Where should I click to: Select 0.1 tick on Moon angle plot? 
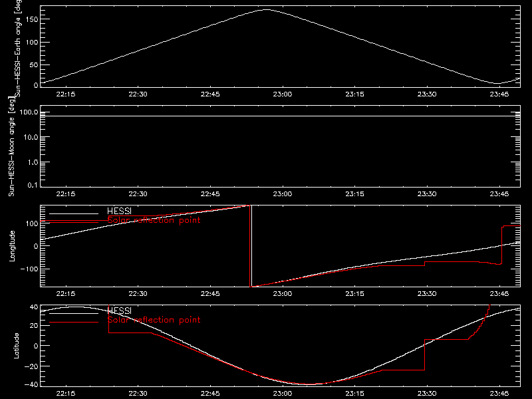(x=33, y=185)
